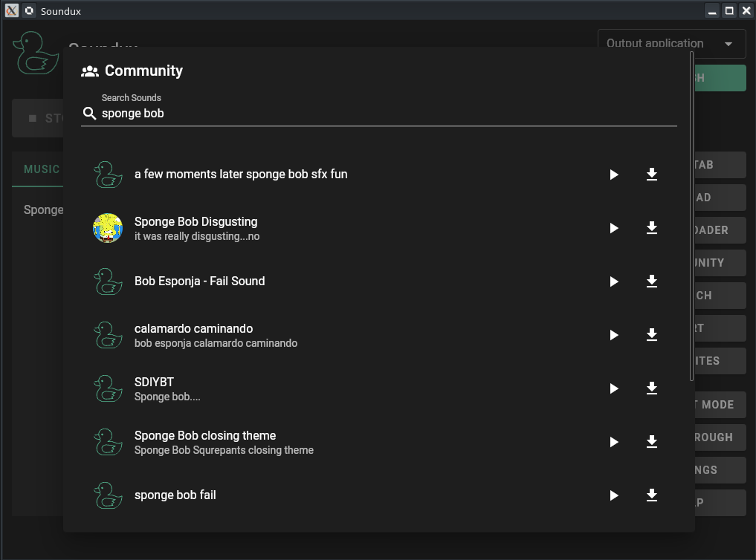Play 'a few moments later sponge bob sfx fun'
The height and width of the screenshot is (560, 756).
point(614,175)
